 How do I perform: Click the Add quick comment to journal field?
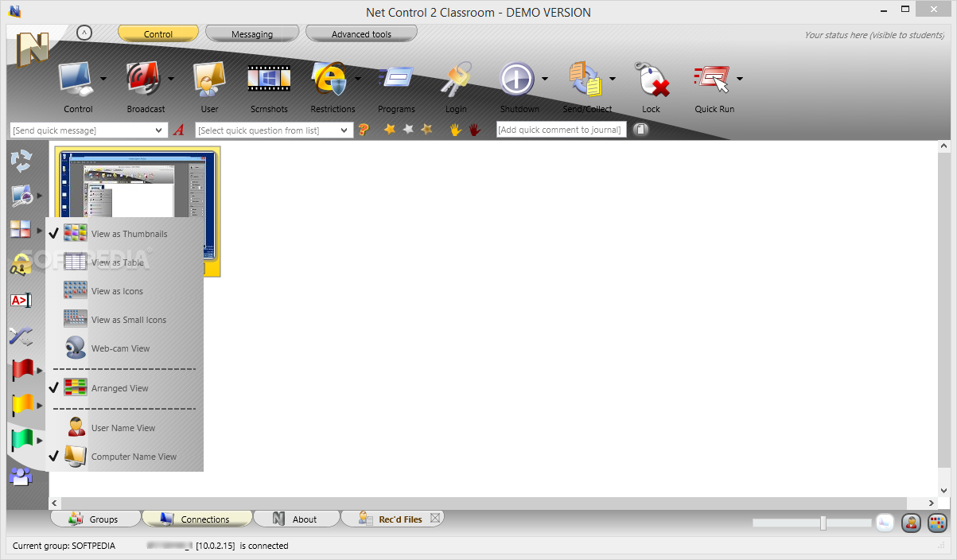pos(562,130)
